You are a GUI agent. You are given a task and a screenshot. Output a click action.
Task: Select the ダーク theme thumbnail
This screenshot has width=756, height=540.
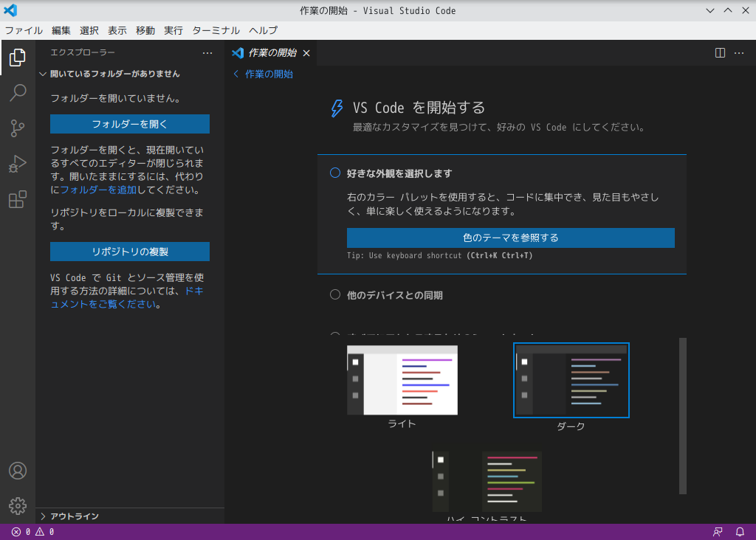tap(571, 380)
